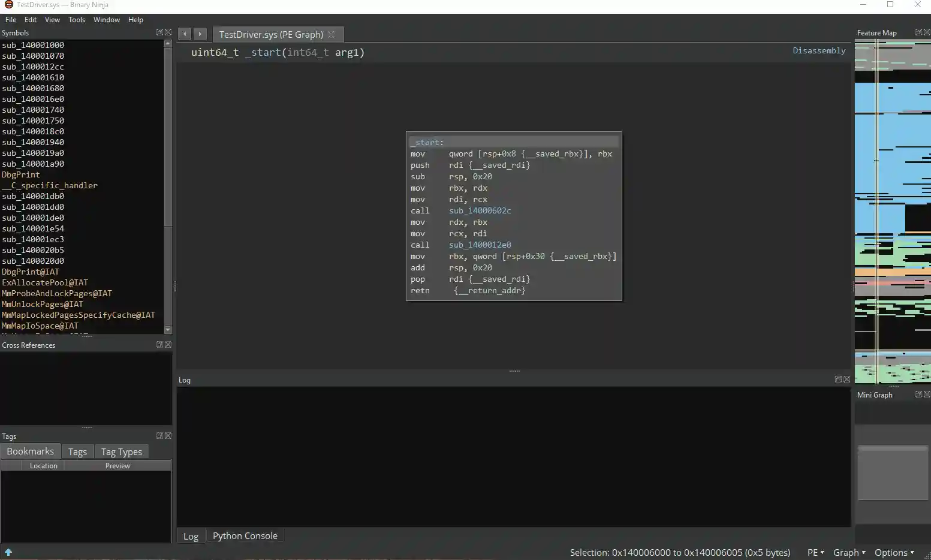Viewport: 931px width, 560px height.
Task: Open the Disassembly view mode selector
Action: point(818,50)
